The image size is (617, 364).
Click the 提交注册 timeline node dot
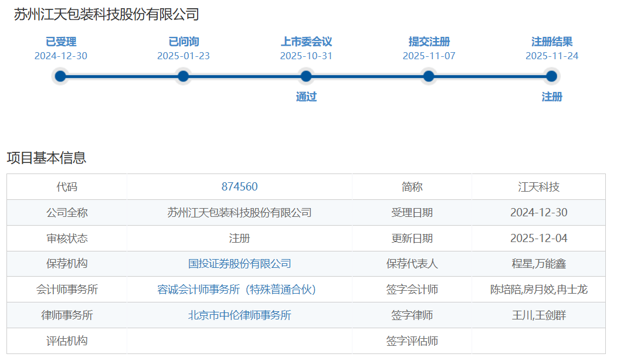pos(429,75)
